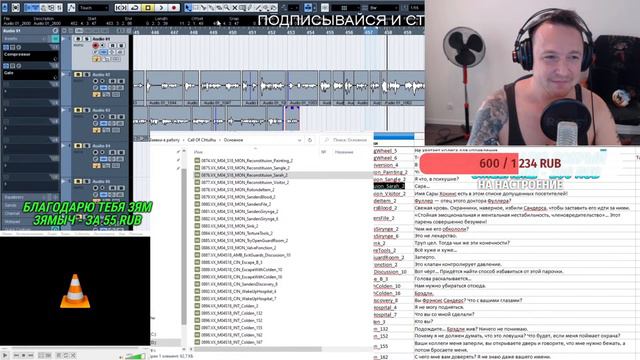Unmute the Audio 04 track
This screenshot has width=640, height=360.
pos(78,146)
